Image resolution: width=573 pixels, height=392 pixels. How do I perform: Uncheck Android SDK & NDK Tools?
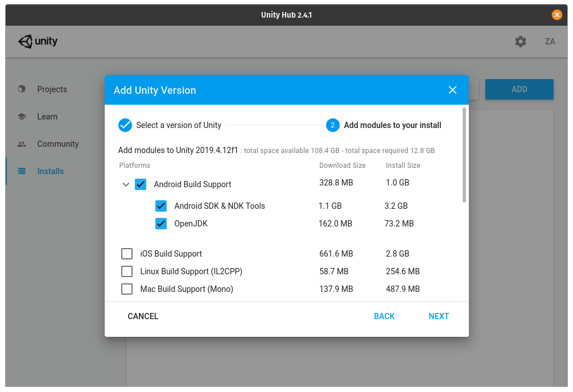[161, 206]
